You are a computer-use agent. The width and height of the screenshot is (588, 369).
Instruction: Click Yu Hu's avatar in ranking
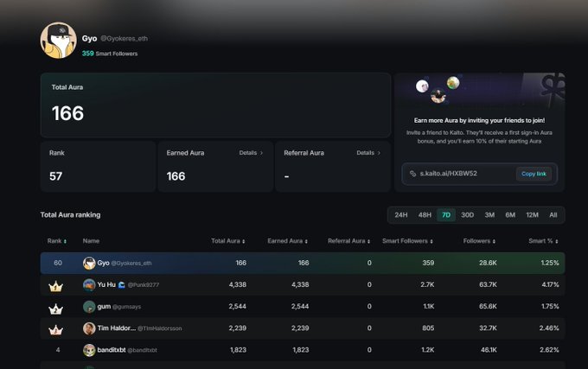tap(89, 284)
